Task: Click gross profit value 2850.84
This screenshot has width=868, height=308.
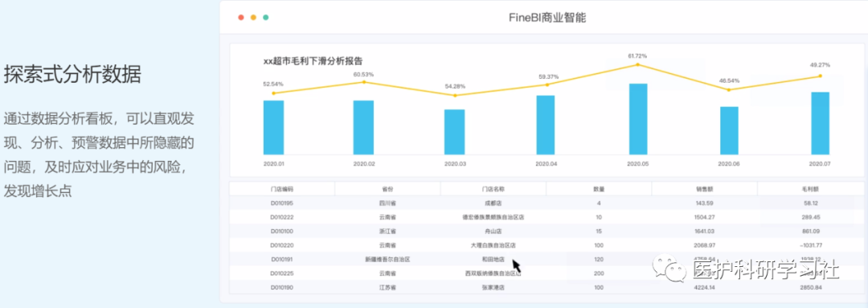Action: (811, 288)
